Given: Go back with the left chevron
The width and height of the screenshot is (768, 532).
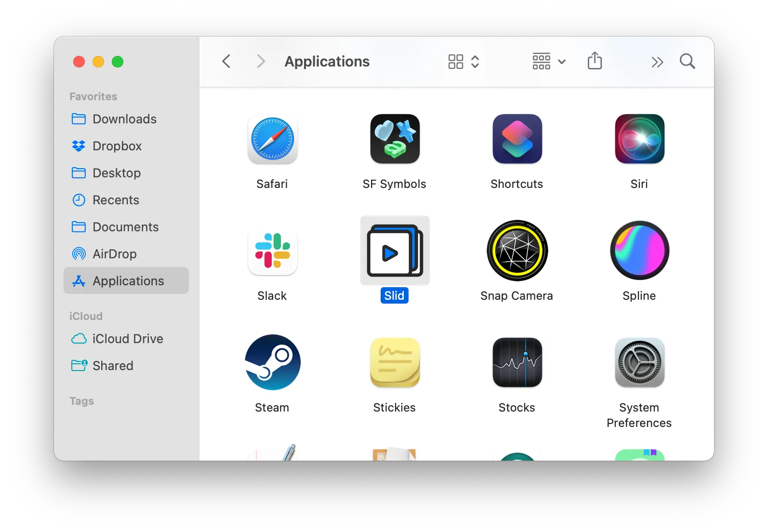Looking at the screenshot, I should [x=226, y=61].
